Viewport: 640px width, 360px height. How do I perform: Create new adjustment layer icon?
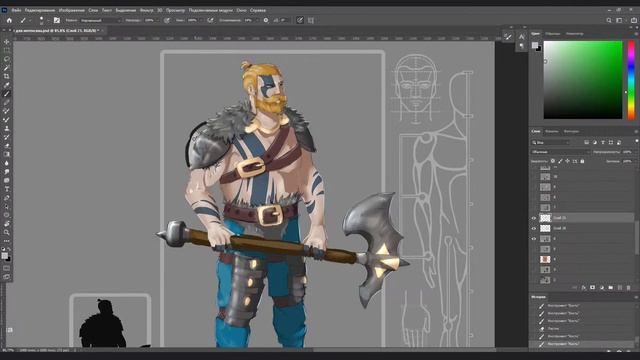click(602, 288)
